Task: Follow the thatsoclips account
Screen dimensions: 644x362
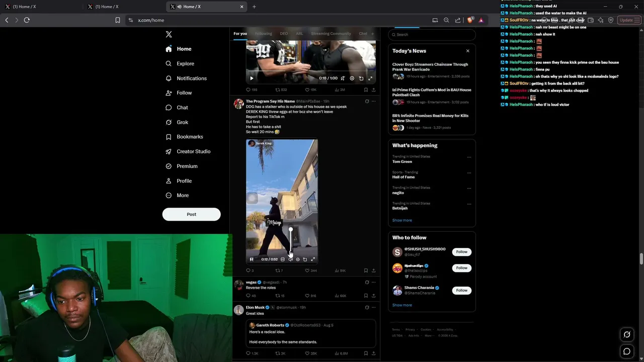Action: [461, 268]
